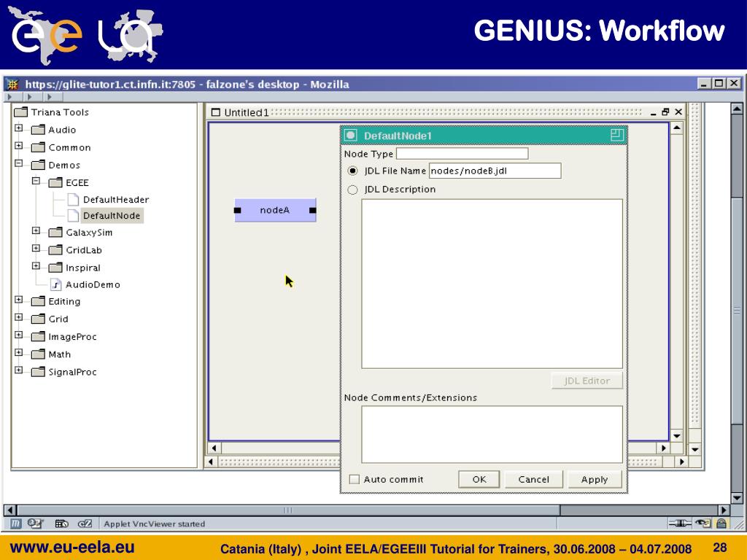
Task: Select the DefaultHeader file icon
Action: tap(73, 200)
